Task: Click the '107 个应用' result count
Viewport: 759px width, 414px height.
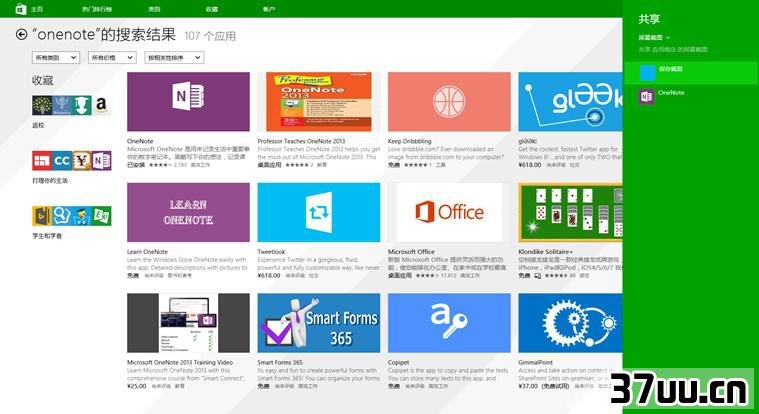Action: [x=210, y=36]
